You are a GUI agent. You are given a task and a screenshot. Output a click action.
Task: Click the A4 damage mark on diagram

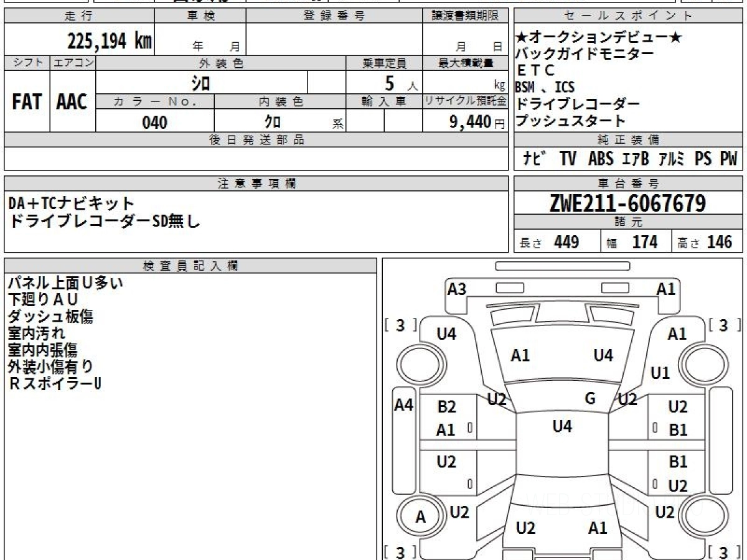(404, 405)
